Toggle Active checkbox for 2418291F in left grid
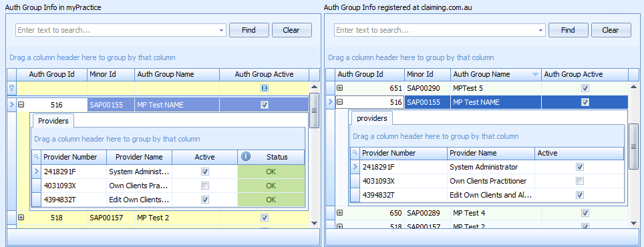Screen dimensions: 644x247 pyautogui.click(x=205, y=172)
